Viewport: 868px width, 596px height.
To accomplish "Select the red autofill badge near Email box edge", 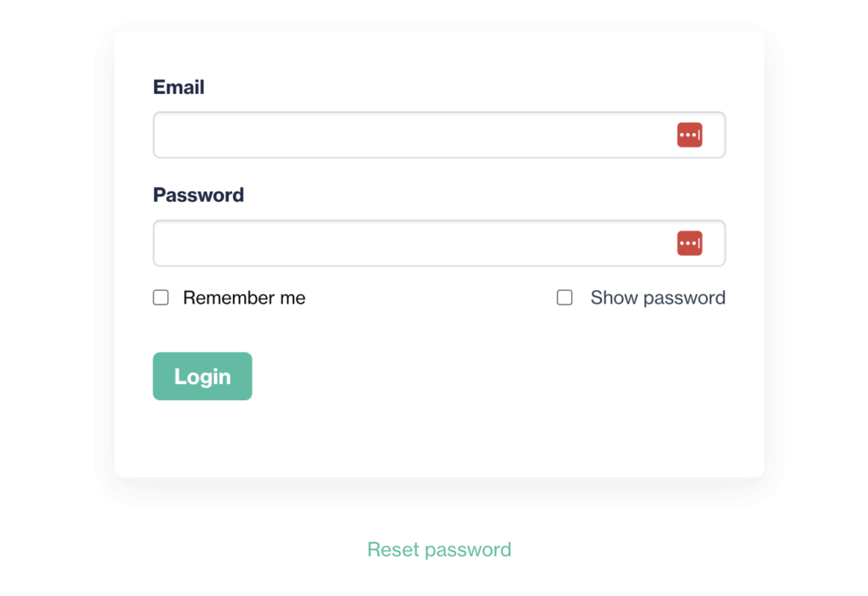I will pos(690,135).
